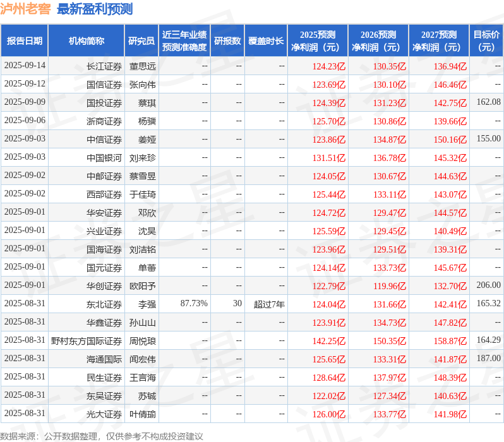Click the 机构简称 column header
Image resolution: width=504 pixels, height=442 pixels.
(86, 41)
